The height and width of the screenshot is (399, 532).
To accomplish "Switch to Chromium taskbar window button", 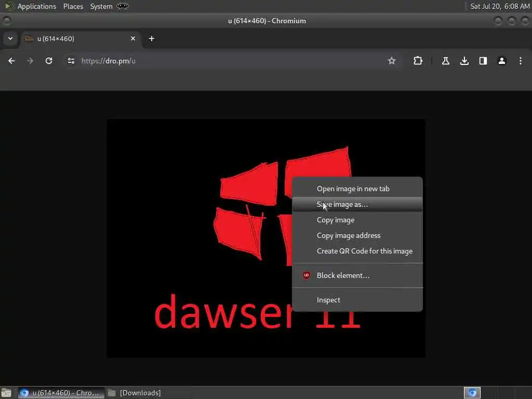I will tap(61, 393).
